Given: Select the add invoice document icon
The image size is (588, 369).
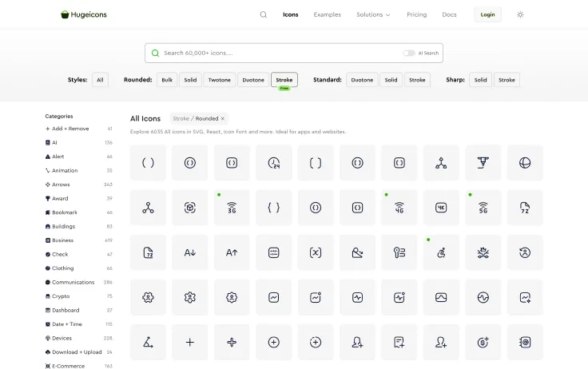Looking at the screenshot, I should point(399,342).
